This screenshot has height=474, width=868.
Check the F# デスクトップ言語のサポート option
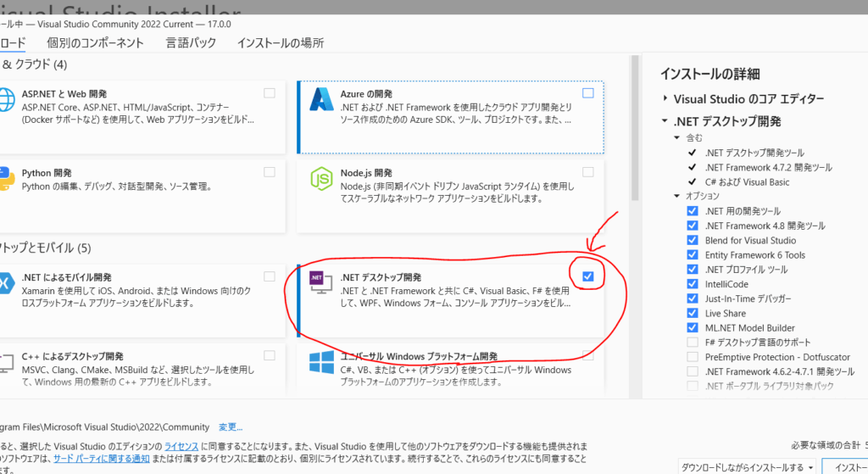click(x=693, y=343)
